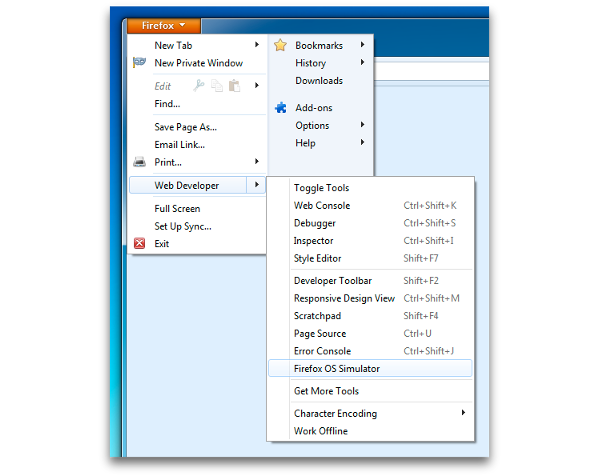600x476 pixels.
Task: Toggle Work Offline mode
Action: [320, 431]
